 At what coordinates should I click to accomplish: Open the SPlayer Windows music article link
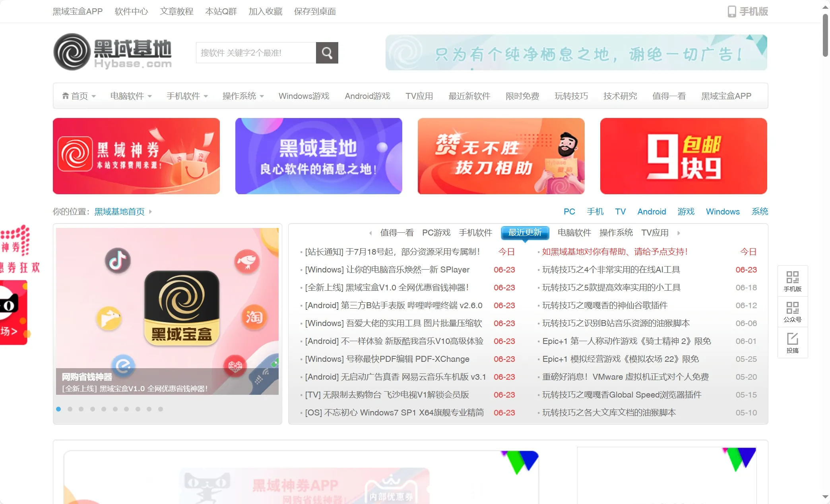tap(387, 270)
